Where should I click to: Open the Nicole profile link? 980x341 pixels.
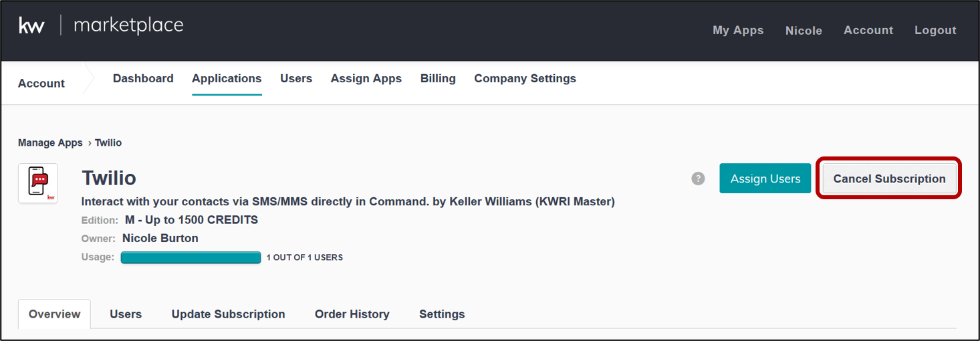point(804,30)
